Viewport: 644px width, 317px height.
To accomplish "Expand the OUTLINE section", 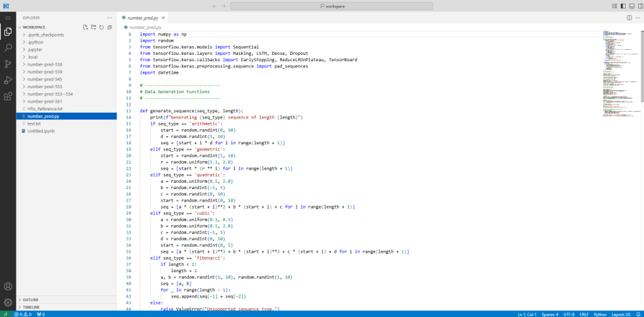I will click(30, 299).
